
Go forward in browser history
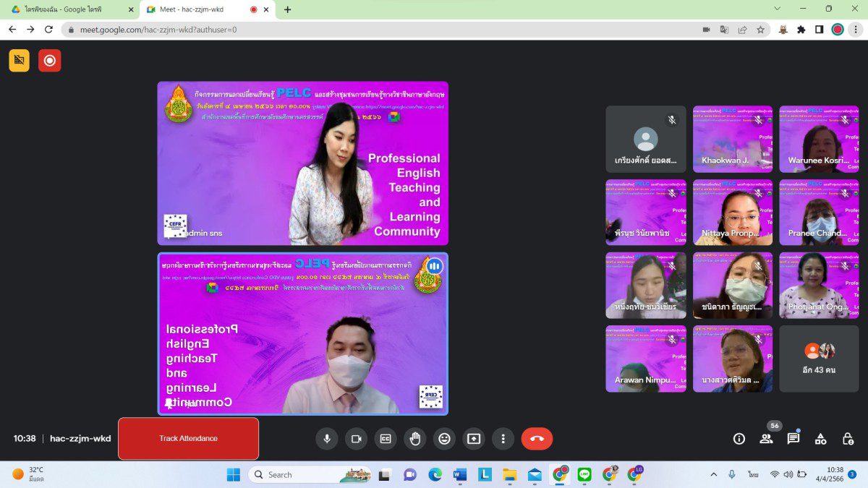point(30,30)
